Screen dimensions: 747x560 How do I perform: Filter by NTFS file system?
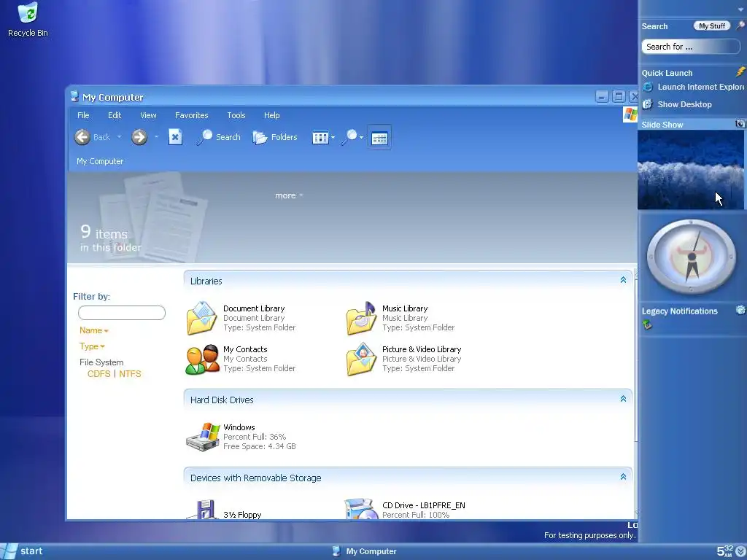[x=130, y=374]
